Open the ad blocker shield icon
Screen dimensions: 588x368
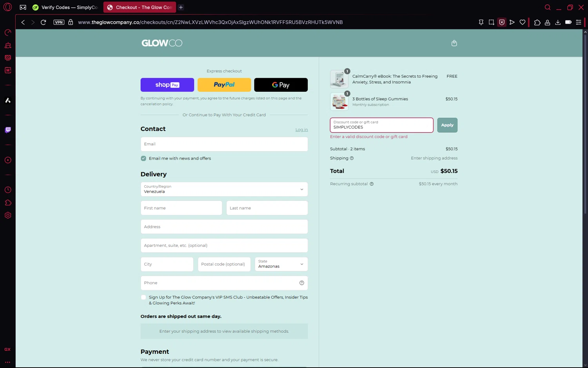point(502,22)
